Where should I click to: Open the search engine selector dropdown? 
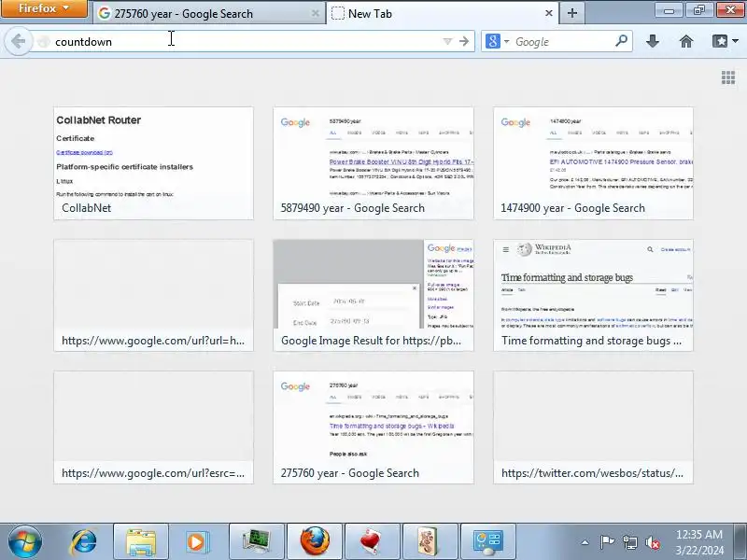[x=498, y=41]
